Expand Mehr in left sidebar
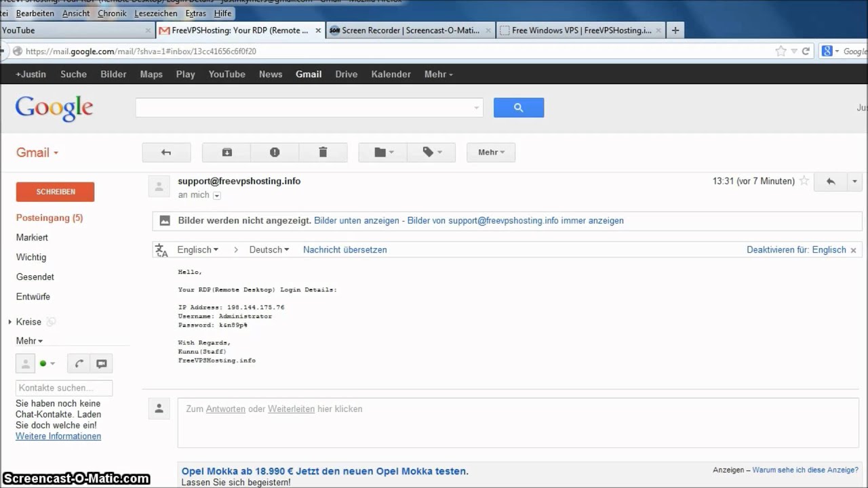Viewport: 868px width, 488px height. coord(29,341)
